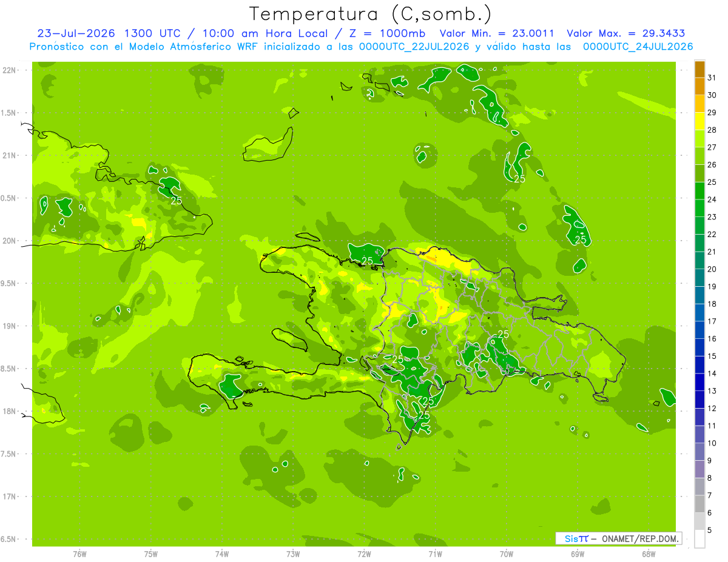Click the "73W" longitude axis label
The height and width of the screenshot is (562, 728).
pos(293,554)
